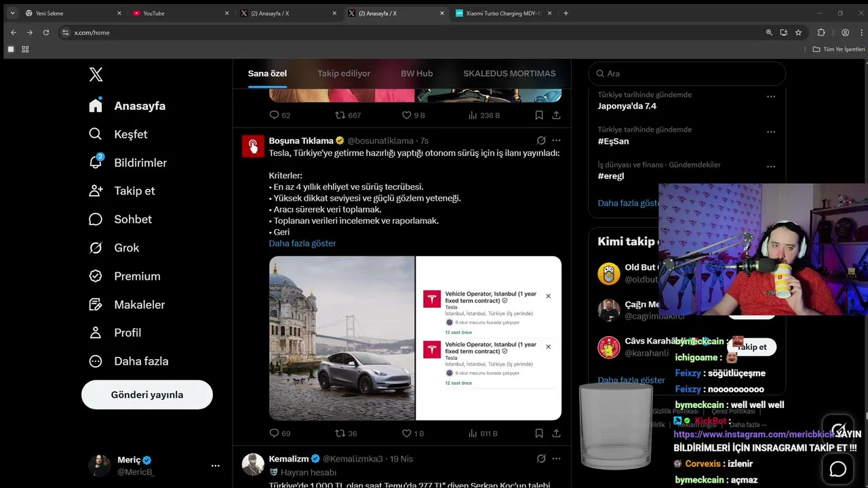The height and width of the screenshot is (488, 868).
Task: Bookmark the Boşuna Tıklama post
Action: tap(539, 433)
